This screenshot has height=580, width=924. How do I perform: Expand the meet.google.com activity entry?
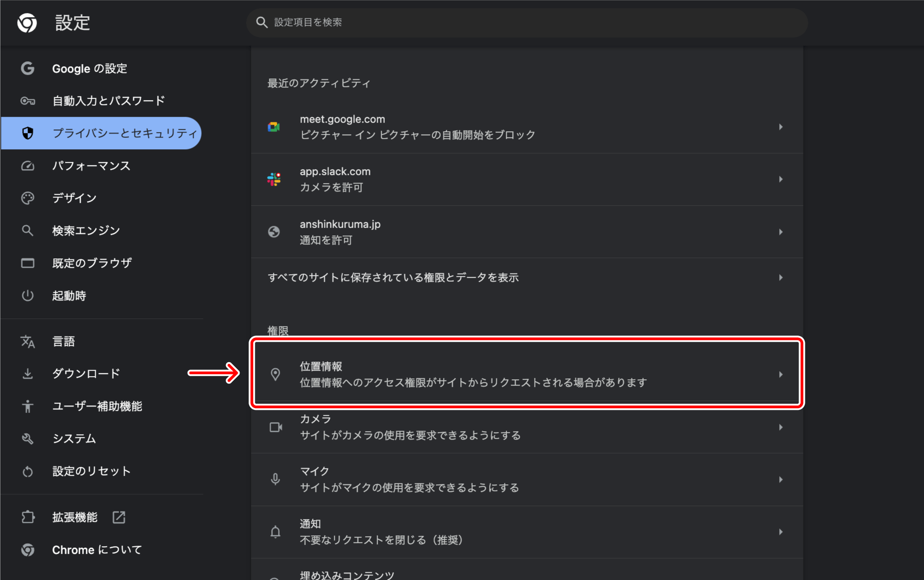781,127
